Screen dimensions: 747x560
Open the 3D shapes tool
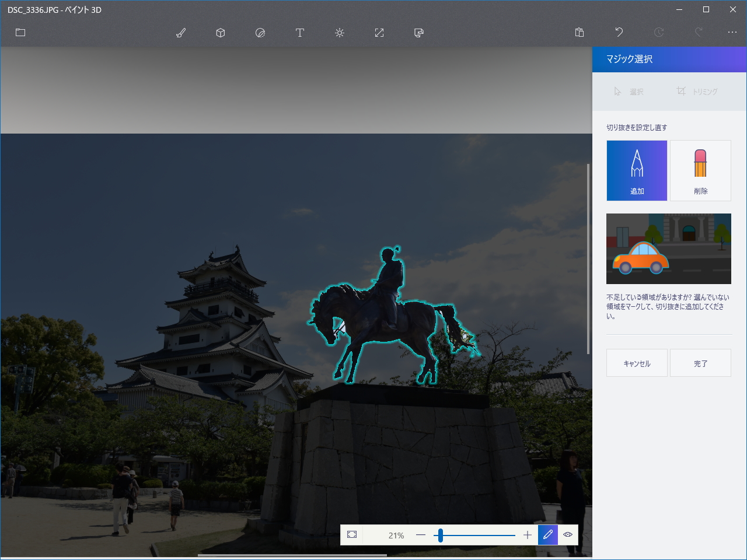pos(221,33)
